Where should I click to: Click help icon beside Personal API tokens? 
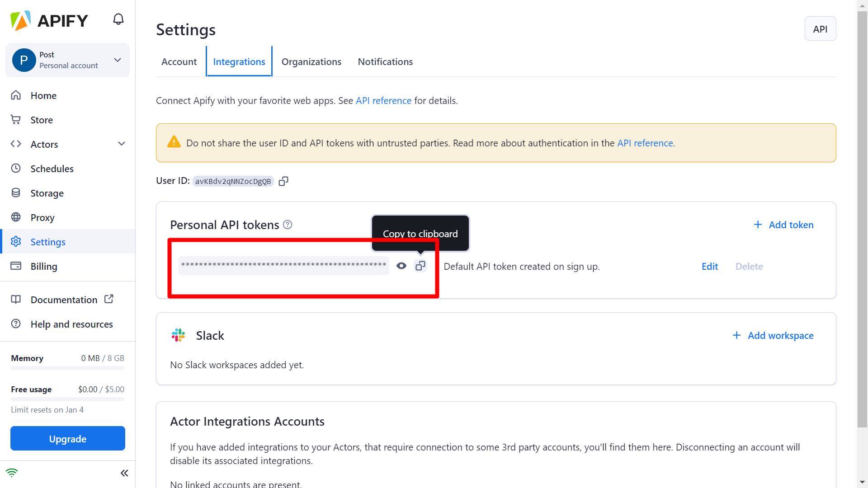288,225
